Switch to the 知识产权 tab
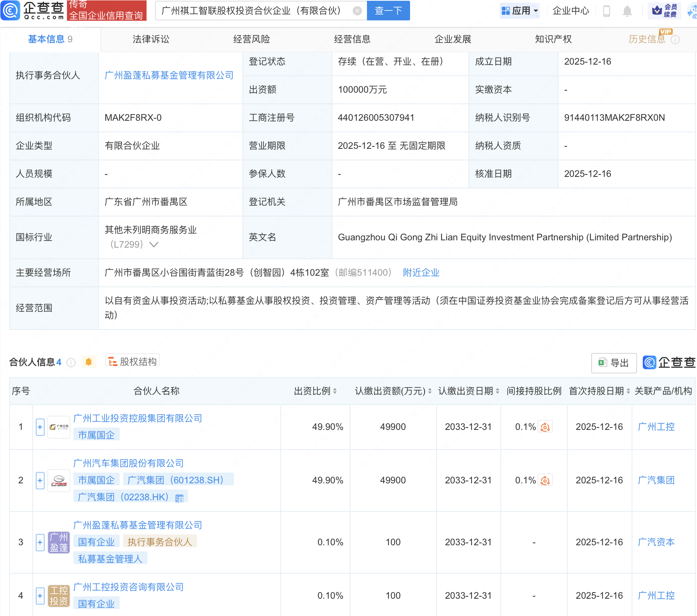 click(x=553, y=39)
